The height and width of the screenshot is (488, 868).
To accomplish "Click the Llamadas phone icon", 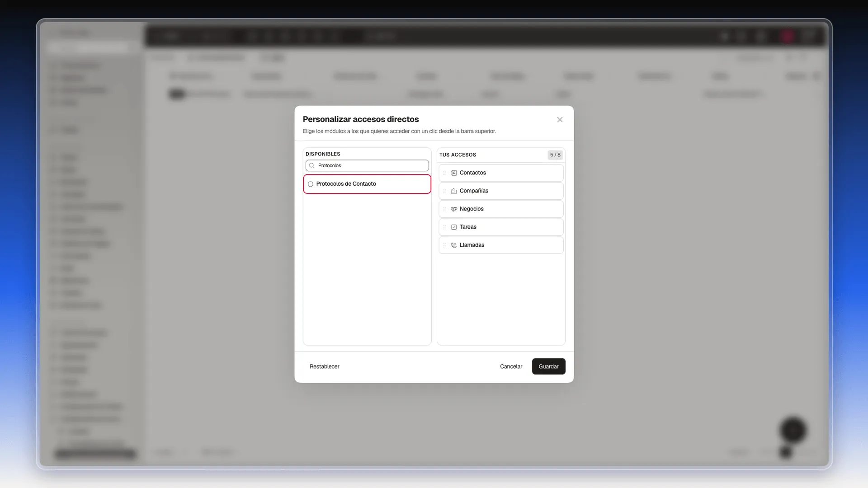I will [454, 245].
